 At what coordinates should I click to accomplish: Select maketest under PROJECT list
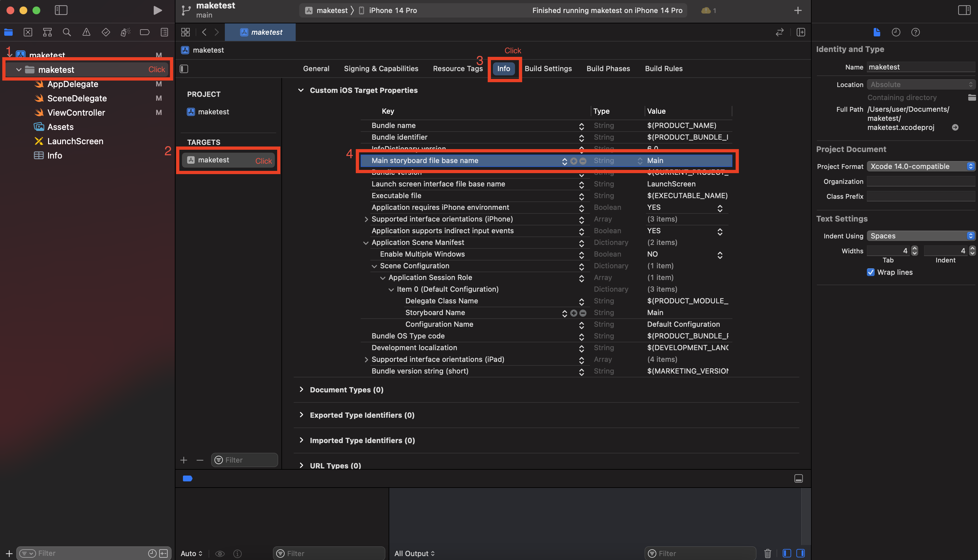[x=213, y=112]
